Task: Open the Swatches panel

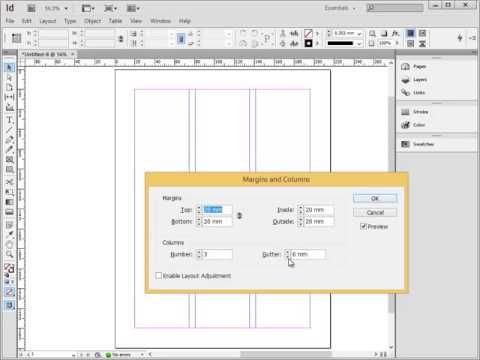Action: (417, 144)
